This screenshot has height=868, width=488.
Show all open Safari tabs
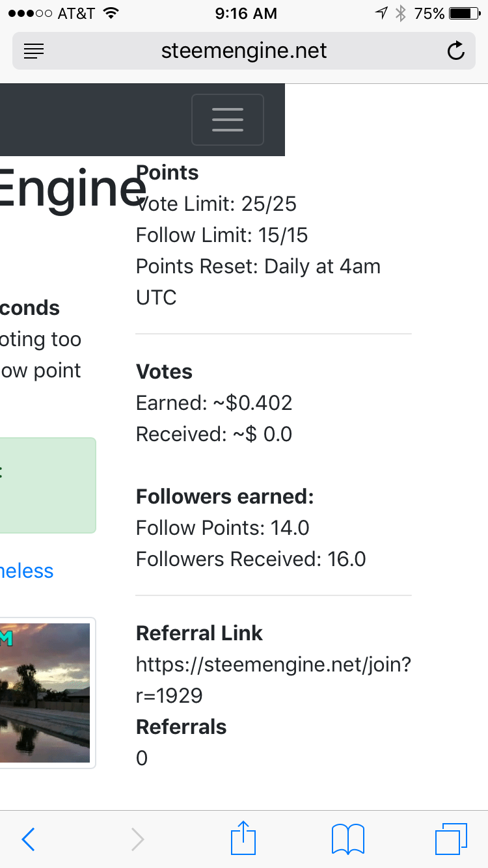tap(451, 839)
